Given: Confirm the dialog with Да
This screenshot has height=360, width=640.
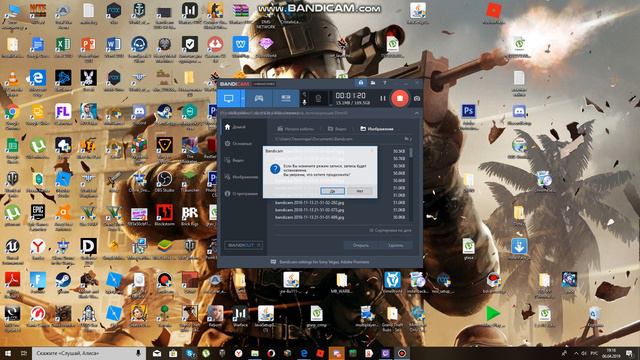Looking at the screenshot, I should (332, 191).
